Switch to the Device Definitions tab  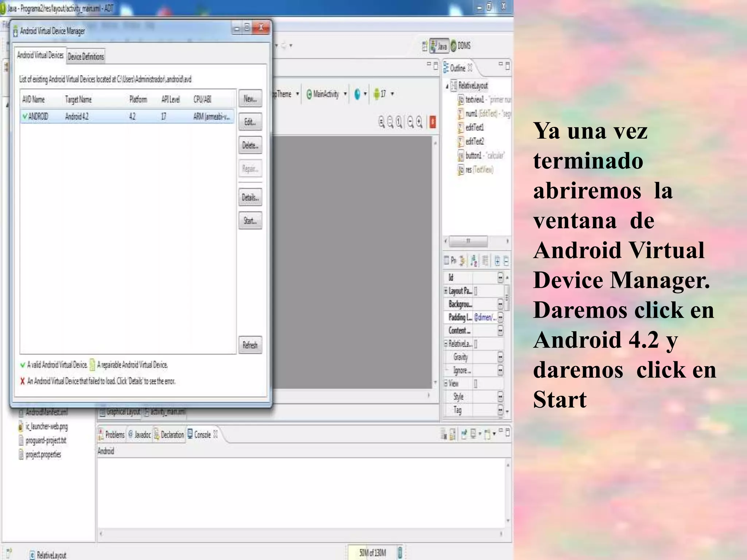pyautogui.click(x=86, y=57)
